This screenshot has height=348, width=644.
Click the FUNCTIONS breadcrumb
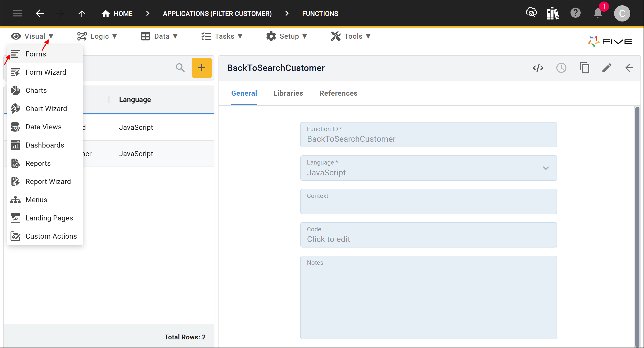pyautogui.click(x=320, y=13)
